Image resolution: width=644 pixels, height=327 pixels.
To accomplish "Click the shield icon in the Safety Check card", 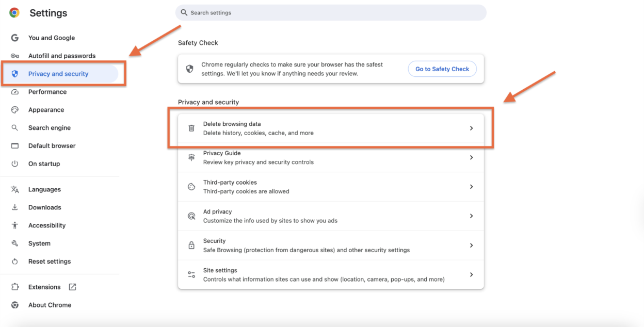I will 189,69.
